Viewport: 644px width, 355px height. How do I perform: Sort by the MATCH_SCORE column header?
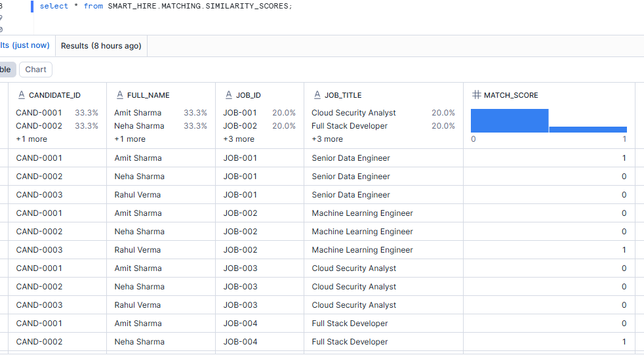pyautogui.click(x=511, y=95)
